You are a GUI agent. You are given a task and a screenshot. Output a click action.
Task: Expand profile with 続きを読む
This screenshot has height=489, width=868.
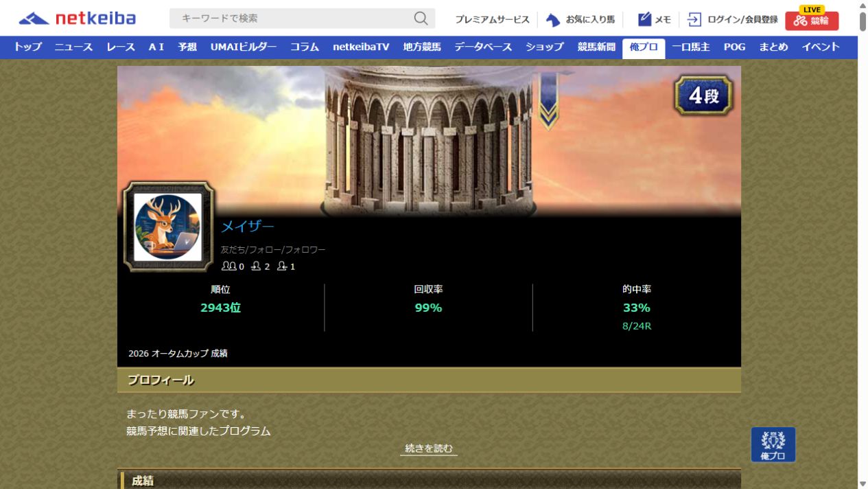click(x=429, y=448)
